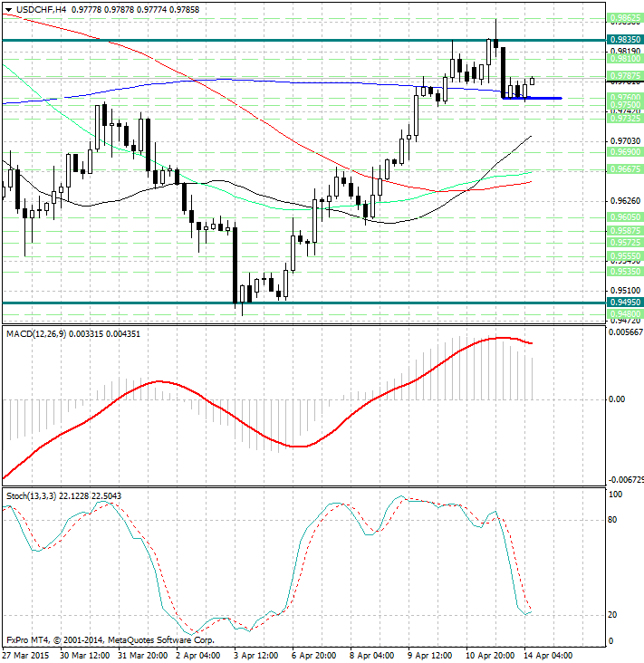Click the 0.97030 price scale label
The height and width of the screenshot is (663, 644).
(624, 140)
